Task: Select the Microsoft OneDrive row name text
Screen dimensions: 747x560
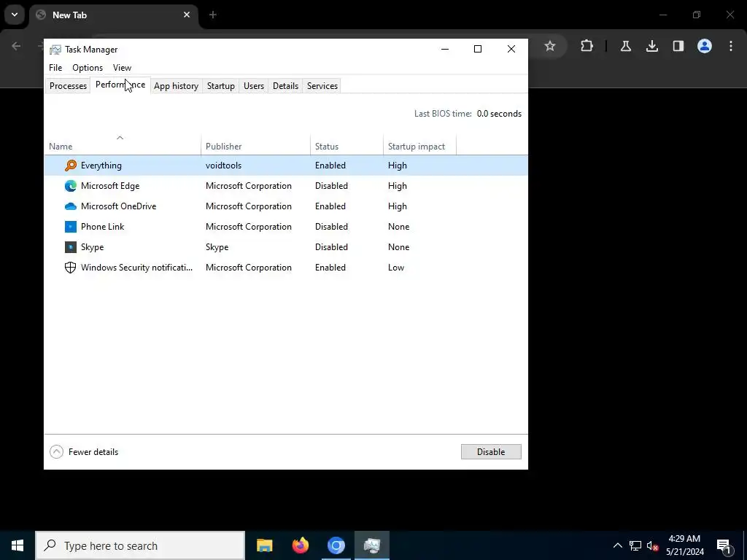Action: coord(119,206)
